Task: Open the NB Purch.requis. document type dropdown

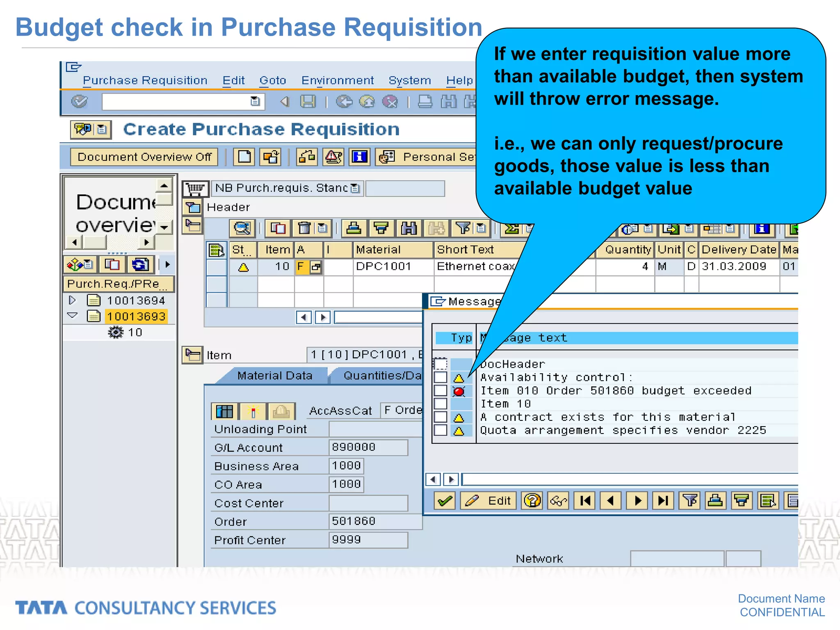Action: tap(355, 188)
